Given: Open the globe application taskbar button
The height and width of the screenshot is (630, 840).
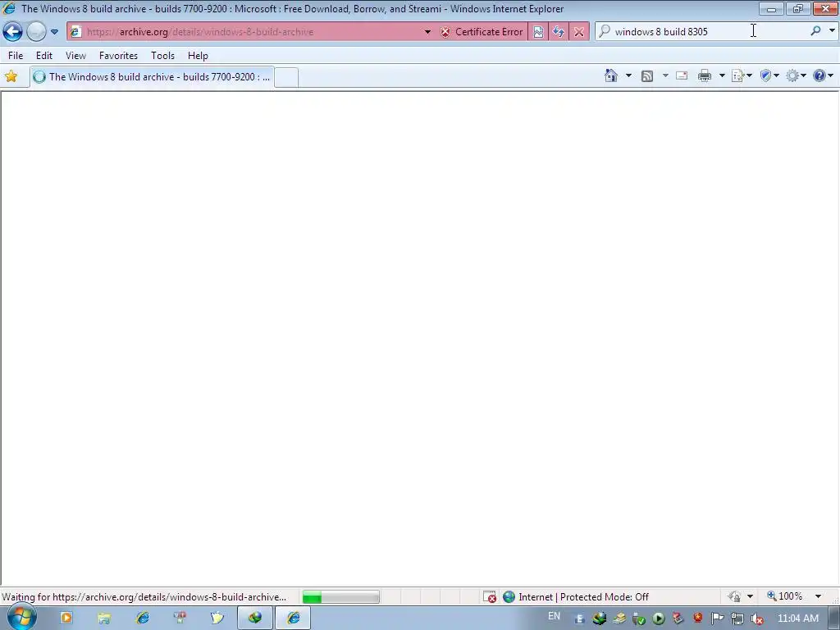Looking at the screenshot, I should 255,618.
